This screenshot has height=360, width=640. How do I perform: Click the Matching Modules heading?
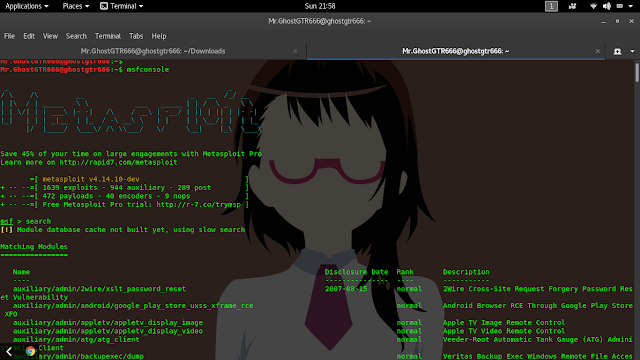click(x=34, y=247)
